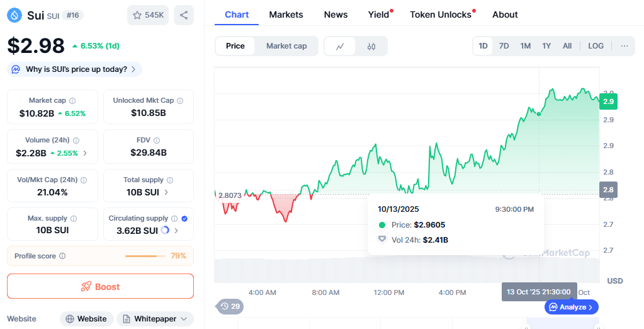The width and height of the screenshot is (644, 329).
Task: Add Sui to watchlist via star button
Action: [x=147, y=15]
